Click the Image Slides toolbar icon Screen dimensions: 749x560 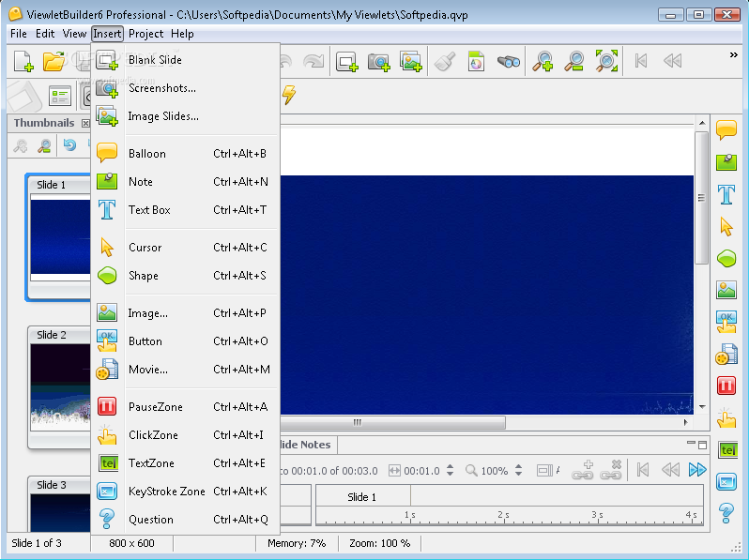[x=411, y=62]
